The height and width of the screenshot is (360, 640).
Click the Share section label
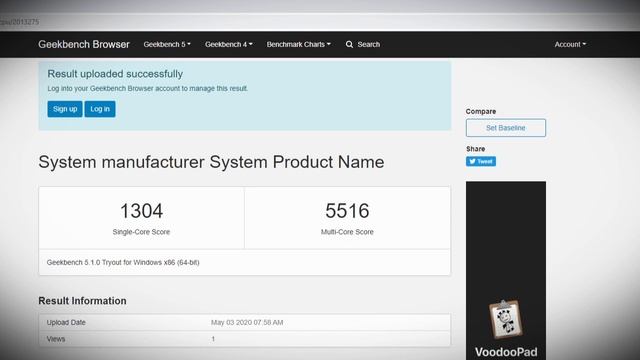pos(476,149)
